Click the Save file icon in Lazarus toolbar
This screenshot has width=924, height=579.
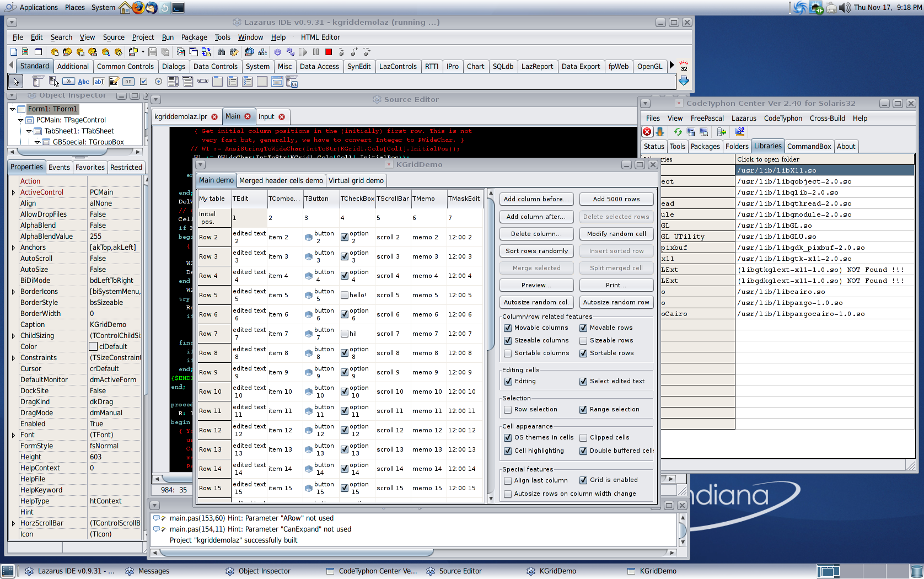[153, 52]
